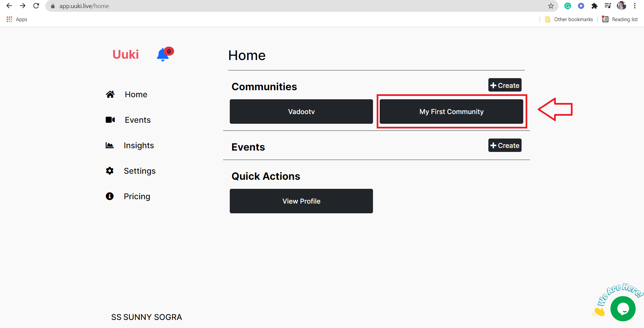This screenshot has height=328, width=644.
Task: Click the address bar URL
Action: tap(84, 6)
